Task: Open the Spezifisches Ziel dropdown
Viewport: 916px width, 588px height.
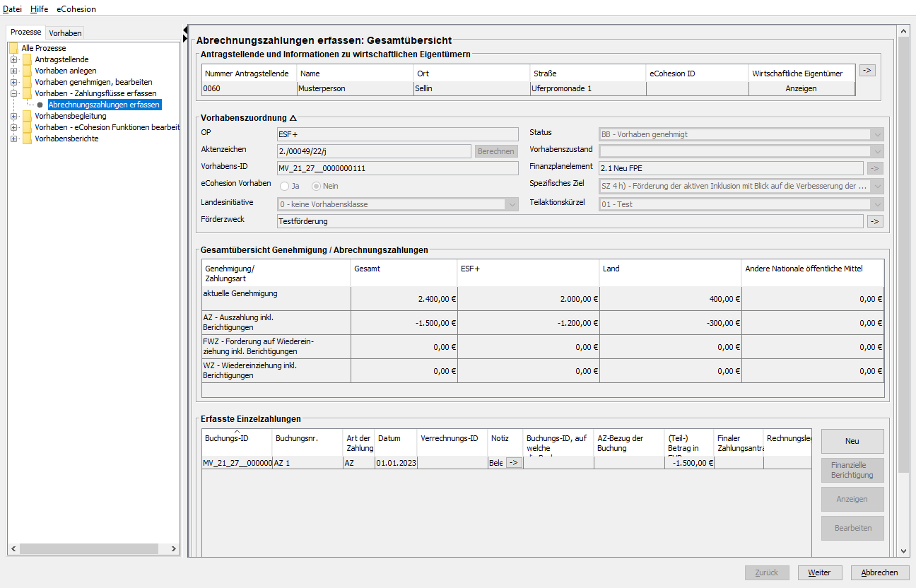Action: [877, 186]
